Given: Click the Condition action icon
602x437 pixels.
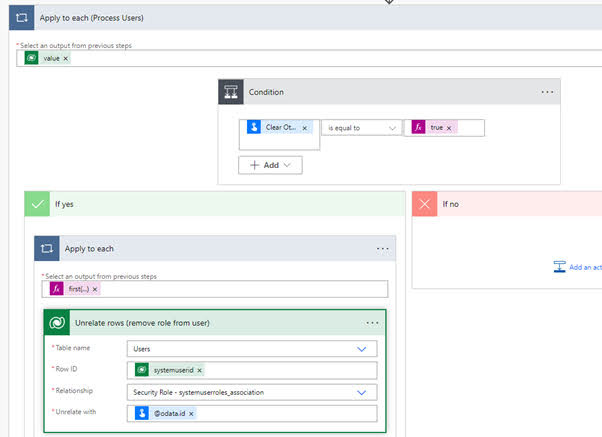Looking at the screenshot, I should point(231,92).
